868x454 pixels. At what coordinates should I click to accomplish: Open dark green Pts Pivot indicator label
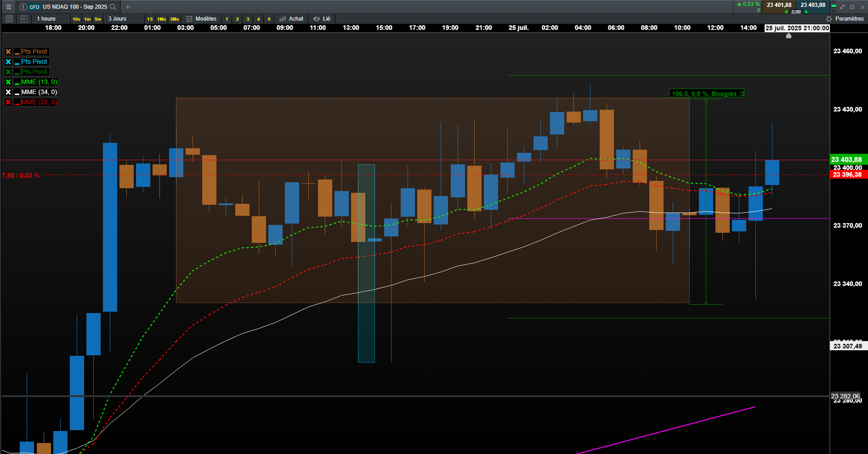(34, 72)
